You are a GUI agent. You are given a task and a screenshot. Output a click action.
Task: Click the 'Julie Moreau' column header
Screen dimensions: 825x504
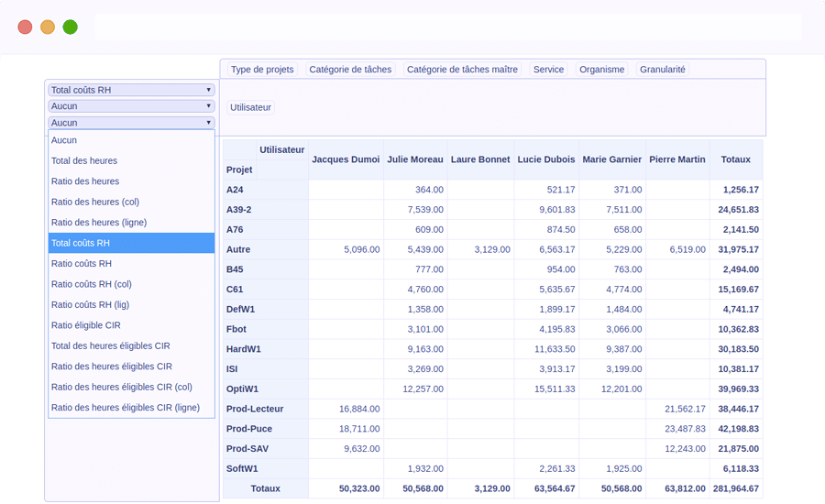414,159
